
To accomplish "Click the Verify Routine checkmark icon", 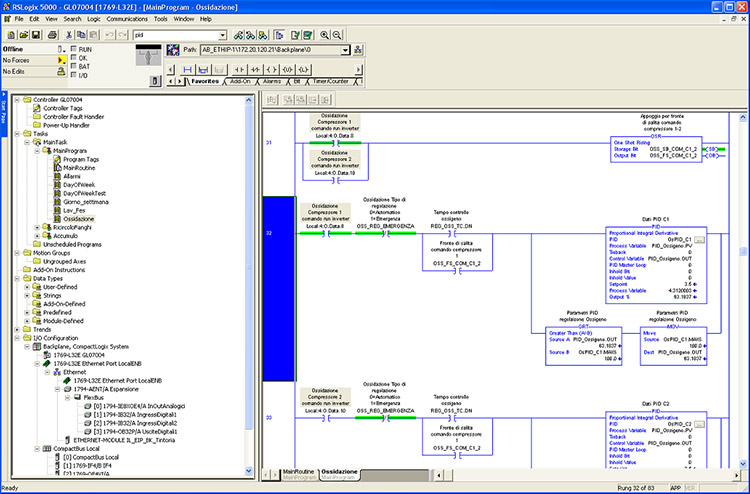I will tap(296, 35).
